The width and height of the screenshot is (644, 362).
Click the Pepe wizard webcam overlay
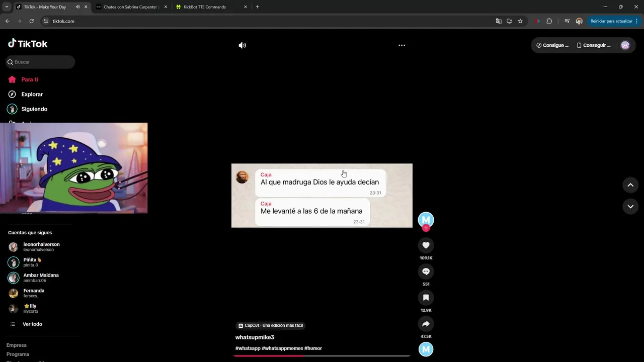pos(73,168)
